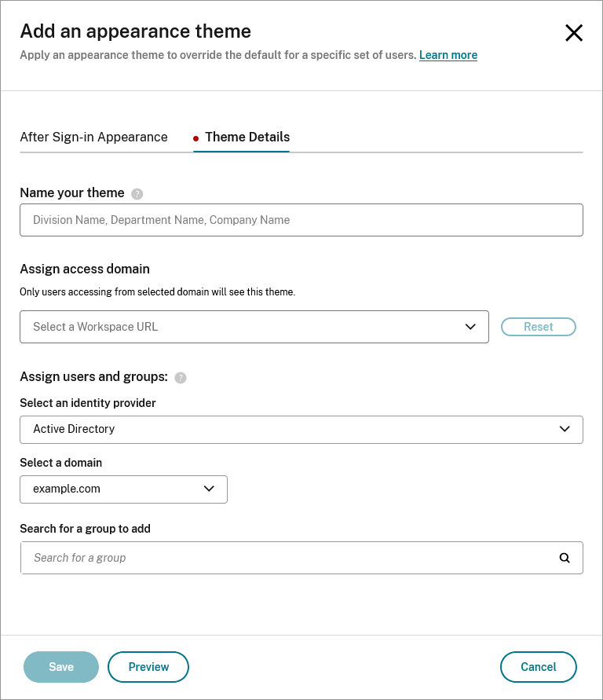Click the magnifier search icon

(x=565, y=558)
